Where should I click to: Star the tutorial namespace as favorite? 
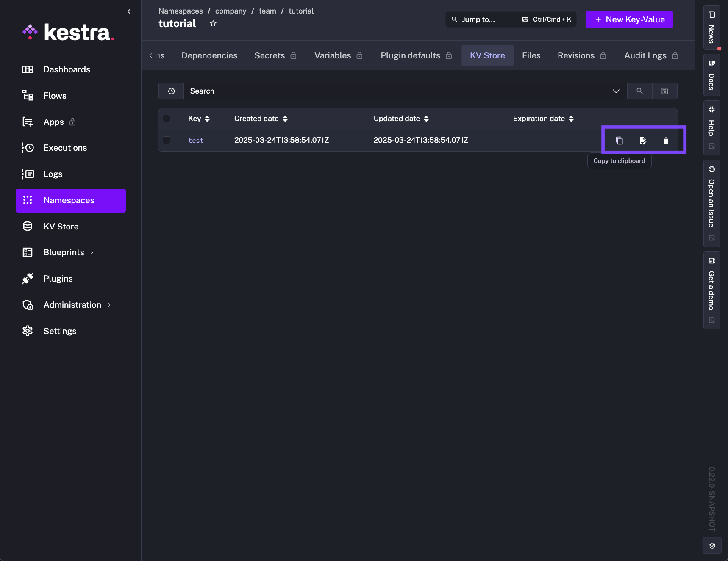tap(213, 24)
